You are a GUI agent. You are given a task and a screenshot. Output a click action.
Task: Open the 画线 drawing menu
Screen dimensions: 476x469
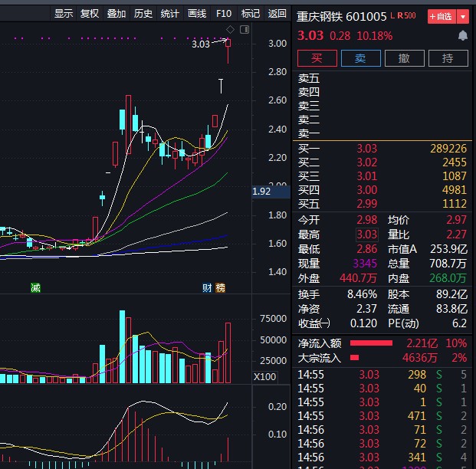point(197,13)
